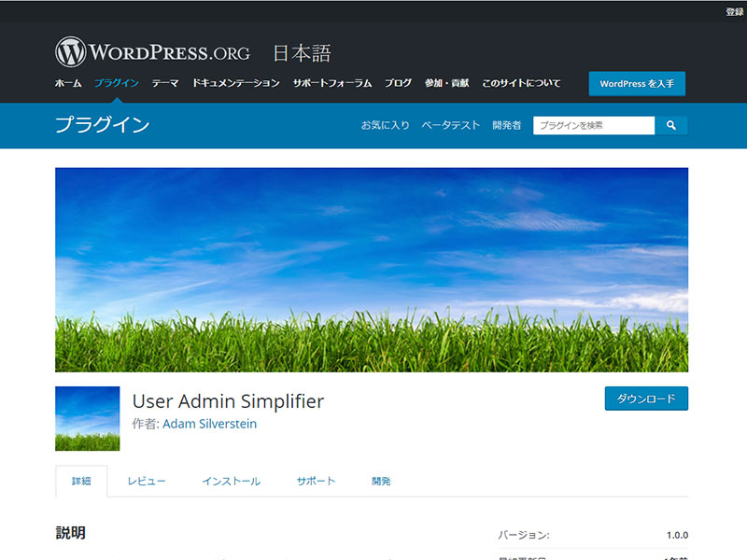747x560 pixels.
Task: Focus the プラグインを検索 search field
Action: pyautogui.click(x=594, y=125)
